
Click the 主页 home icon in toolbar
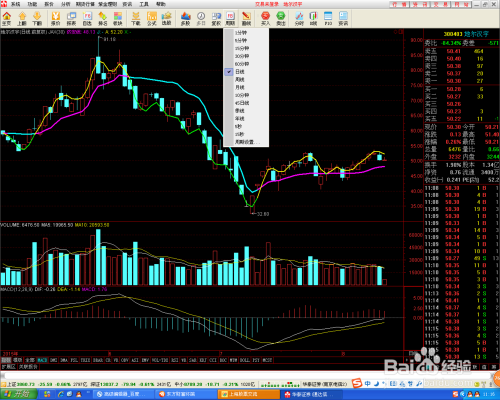click(x=7, y=19)
